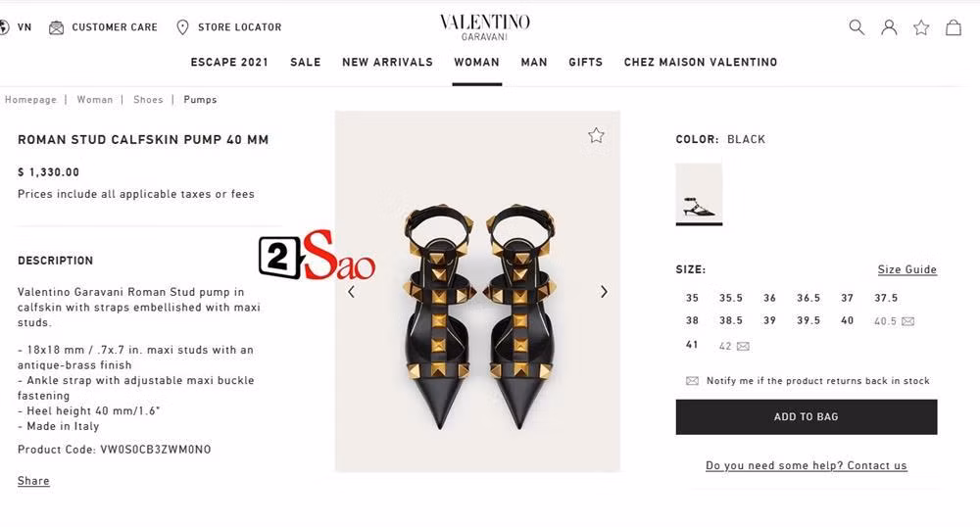Click the Share link
980x527 pixels.
33,481
